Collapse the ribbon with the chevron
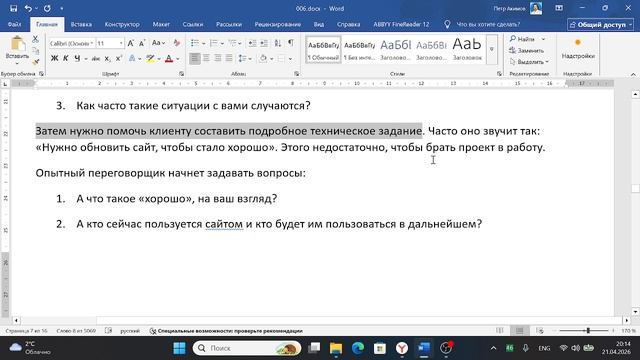 coord(633,74)
